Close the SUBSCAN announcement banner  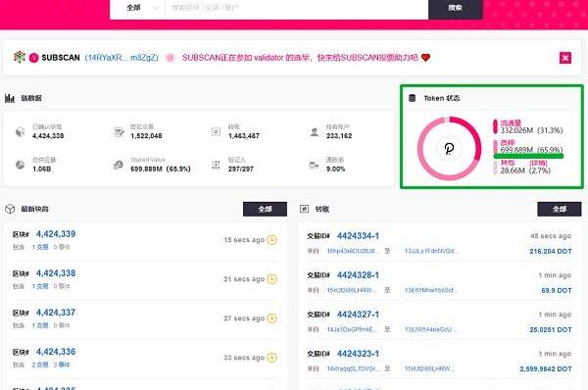click(565, 58)
